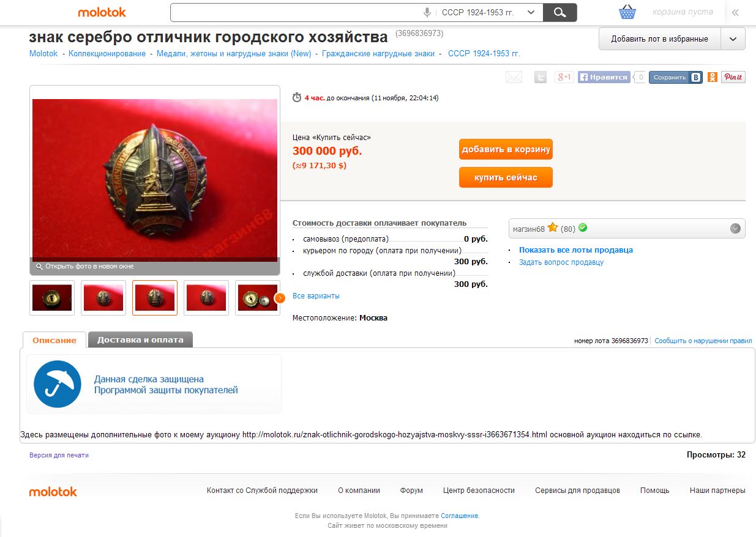
Task: Share listing via email envelope icon
Action: click(514, 77)
